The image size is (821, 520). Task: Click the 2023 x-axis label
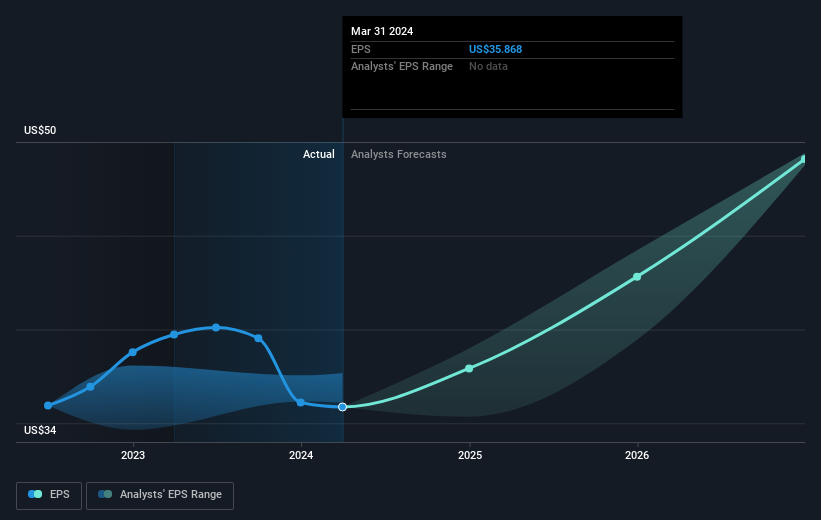[x=133, y=455]
